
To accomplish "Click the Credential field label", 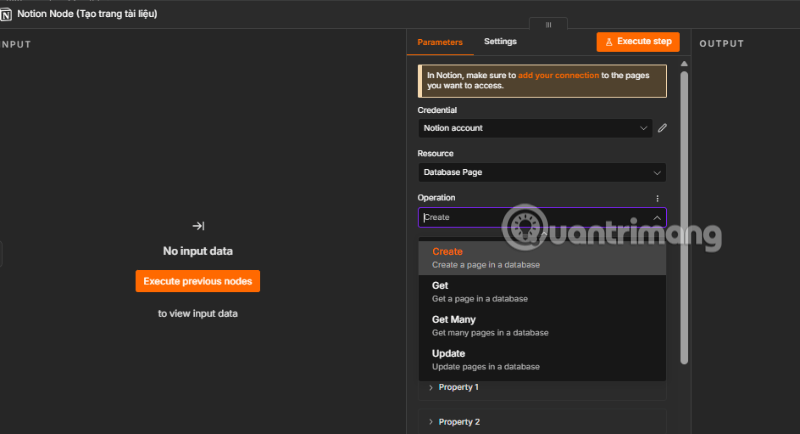I will pos(437,110).
